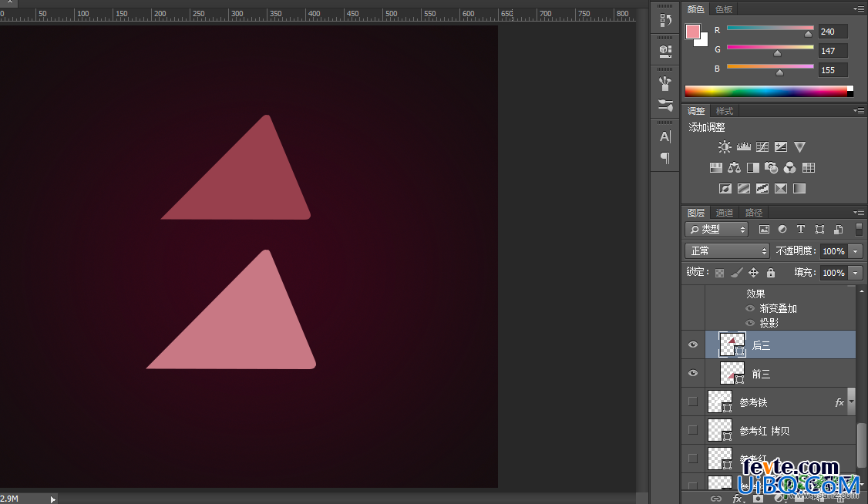Switch to the 通道 tab

click(x=724, y=213)
